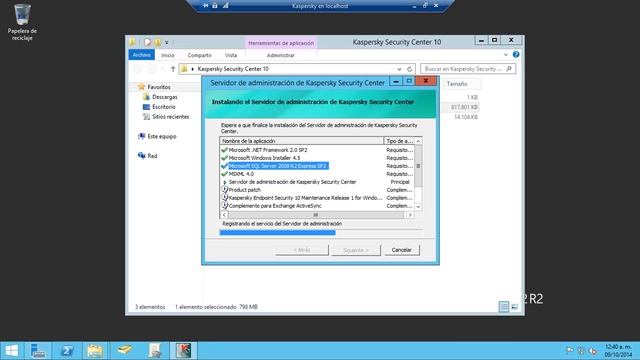Image resolution: width=640 pixels, height=360 pixels.
Task: Click the fourth taskbar package icon
Action: 124,351
